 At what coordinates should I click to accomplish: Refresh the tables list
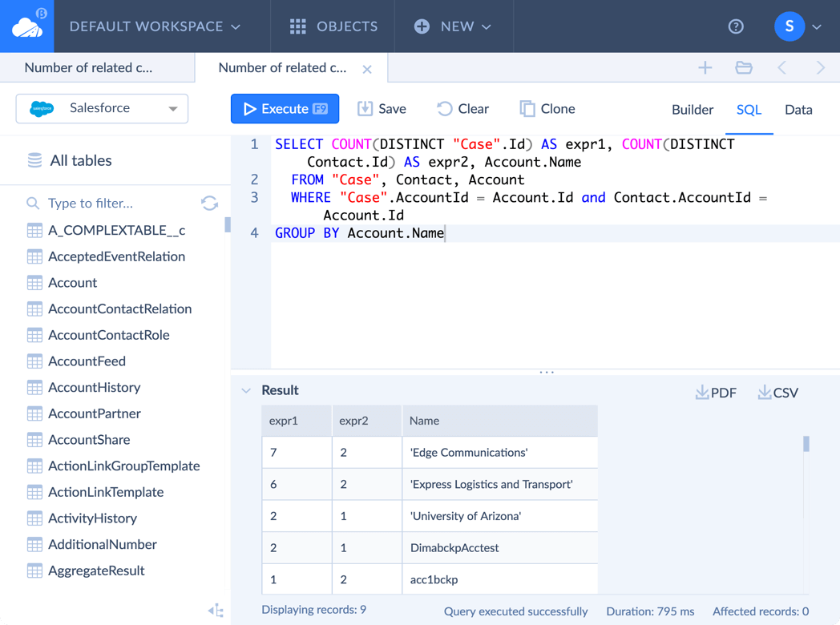(x=209, y=204)
